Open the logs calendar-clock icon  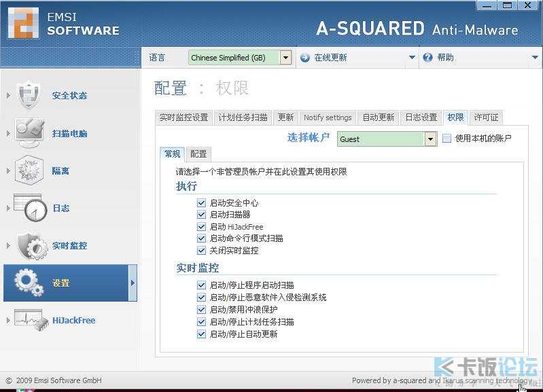[x=31, y=208]
